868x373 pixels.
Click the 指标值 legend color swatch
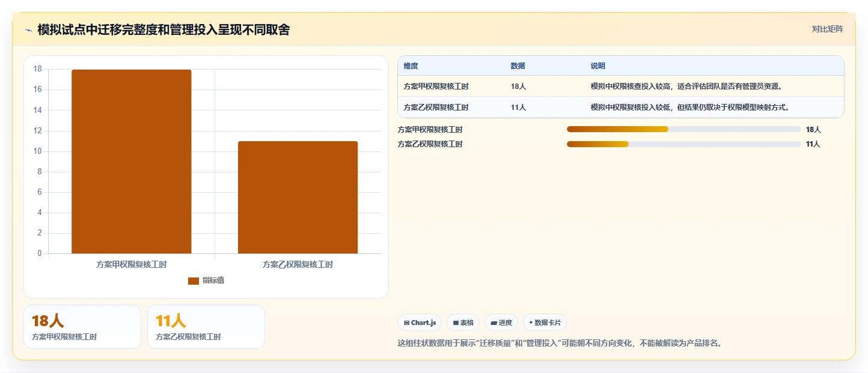(194, 281)
